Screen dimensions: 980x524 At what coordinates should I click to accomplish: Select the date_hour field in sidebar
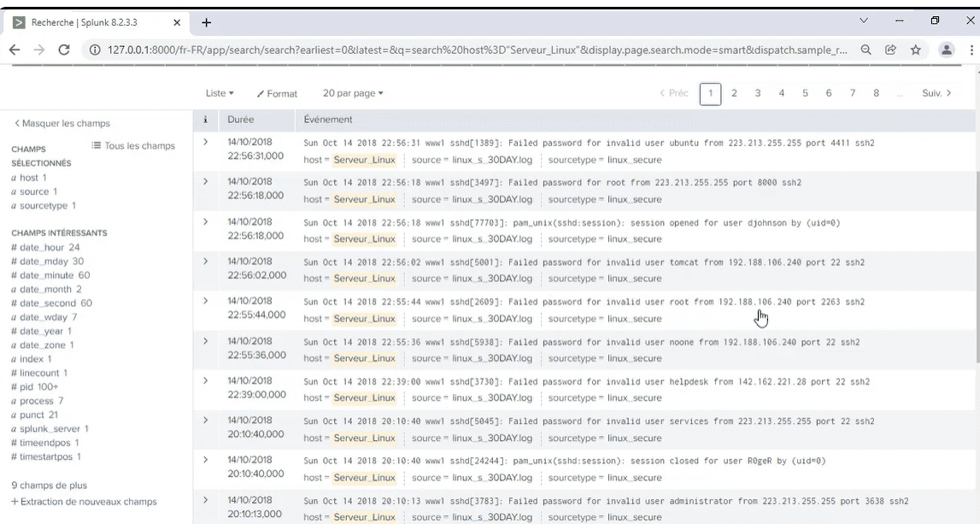(42, 248)
